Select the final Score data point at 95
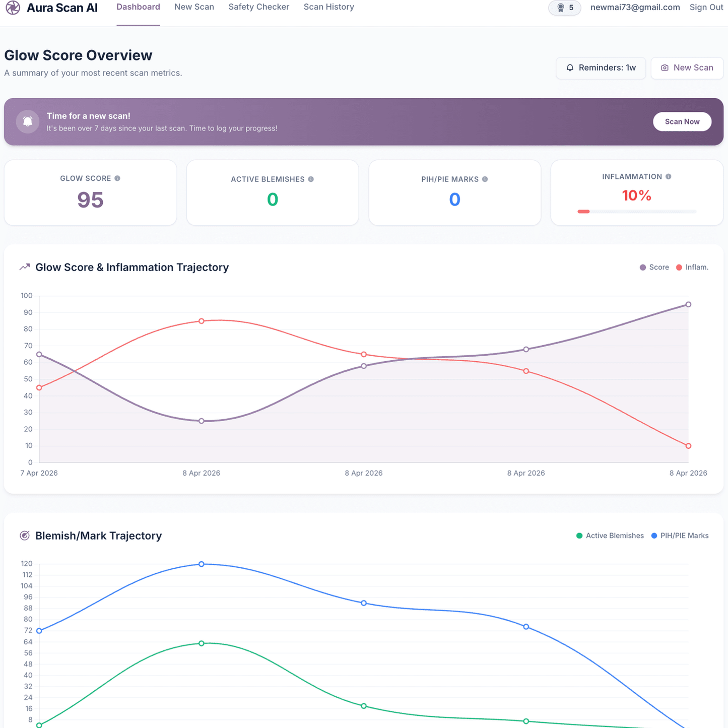Screen dimensions: 728x728 coord(688,304)
